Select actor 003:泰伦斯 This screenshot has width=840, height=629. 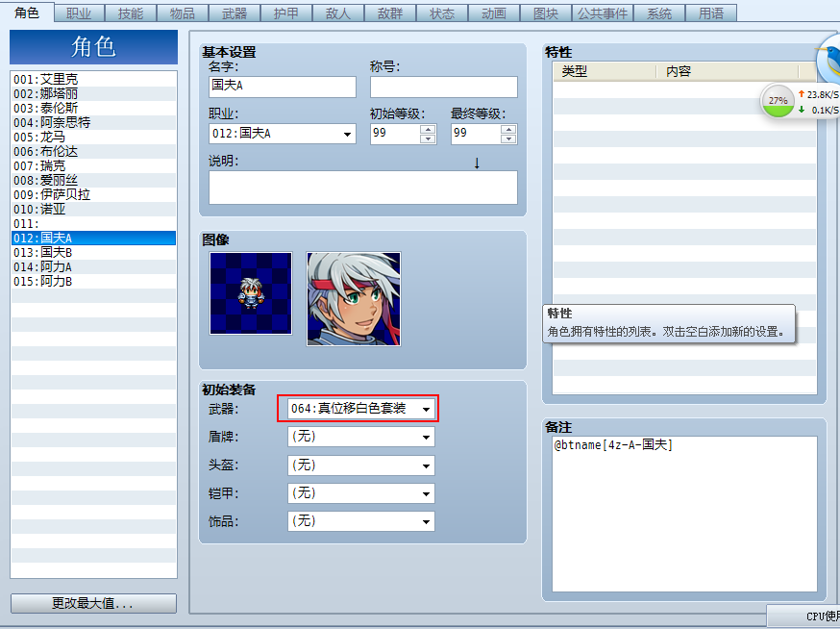click(x=94, y=108)
